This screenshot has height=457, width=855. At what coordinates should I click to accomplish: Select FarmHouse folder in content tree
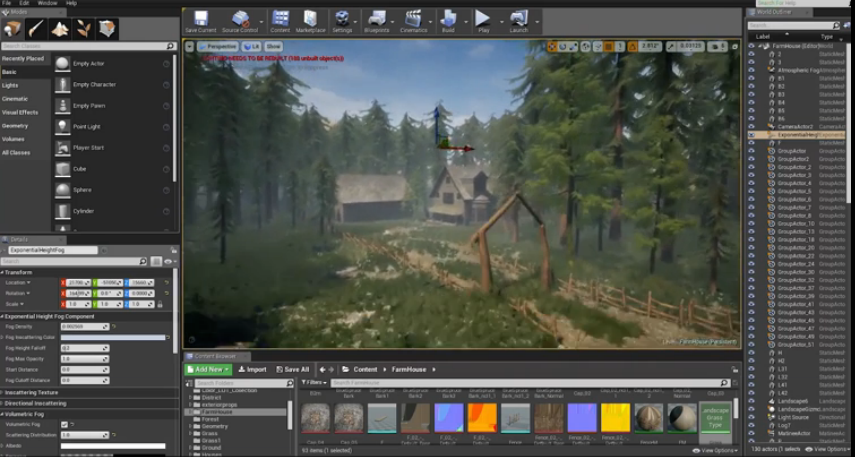(216, 412)
